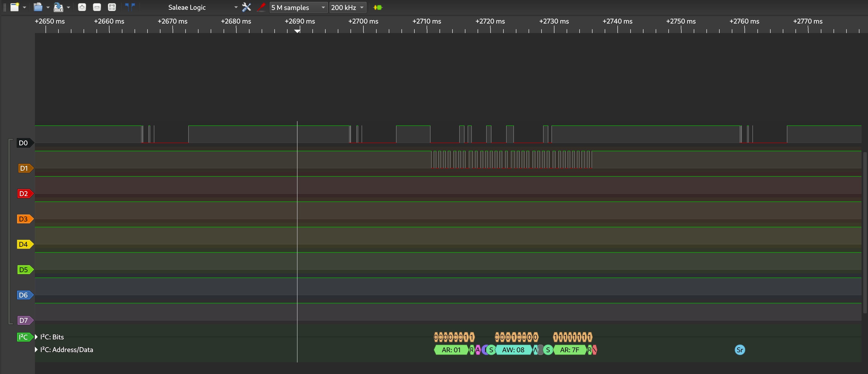
Task: Click the Zoom In toolbar button
Action: (x=82, y=7)
